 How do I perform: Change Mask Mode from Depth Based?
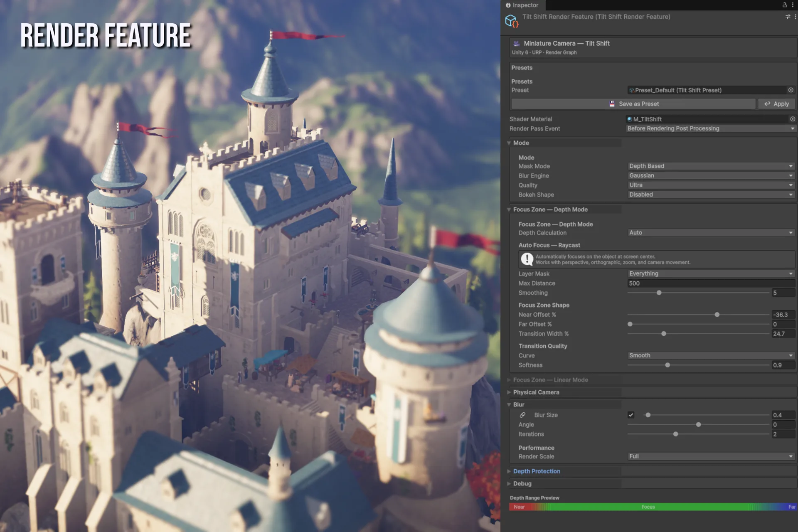tap(711, 166)
